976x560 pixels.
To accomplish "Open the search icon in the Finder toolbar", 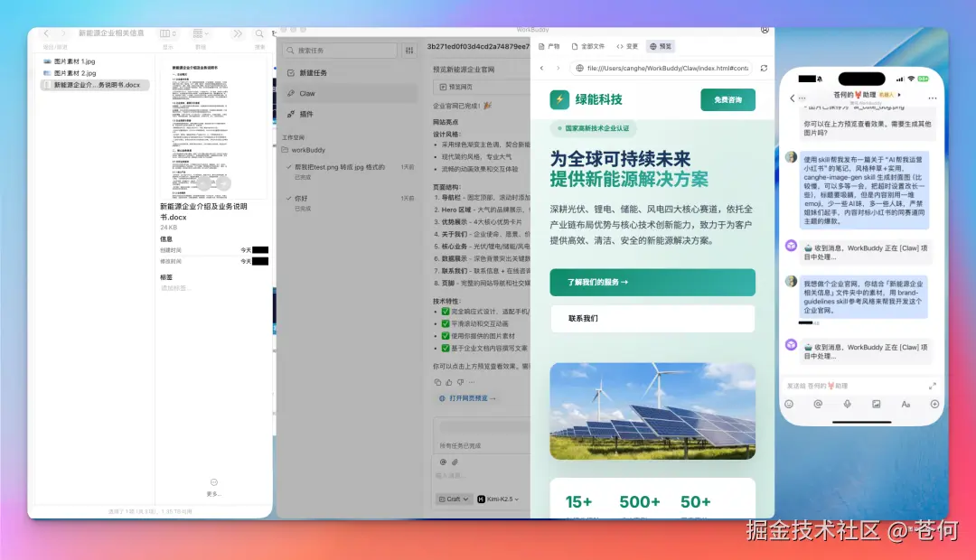I will pos(259,33).
